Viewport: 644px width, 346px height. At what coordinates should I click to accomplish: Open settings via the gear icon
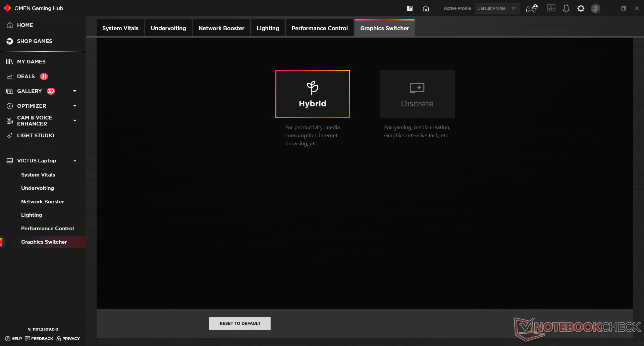[x=581, y=8]
